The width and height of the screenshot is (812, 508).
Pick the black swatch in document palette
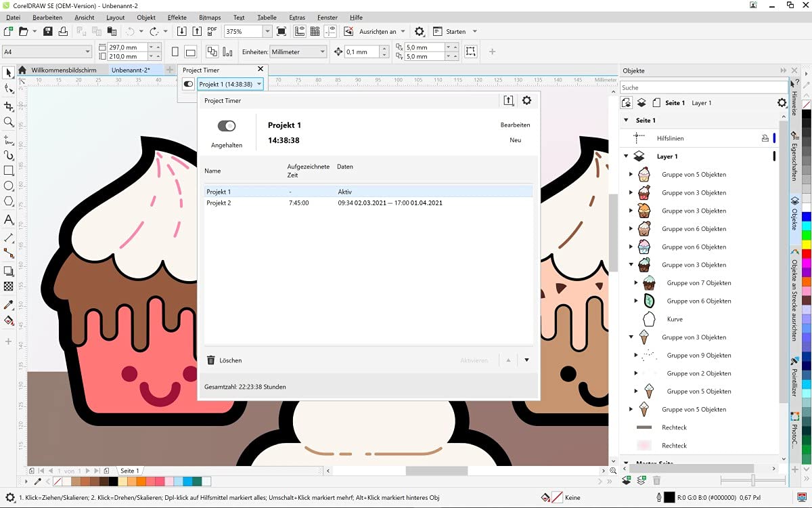click(x=113, y=482)
